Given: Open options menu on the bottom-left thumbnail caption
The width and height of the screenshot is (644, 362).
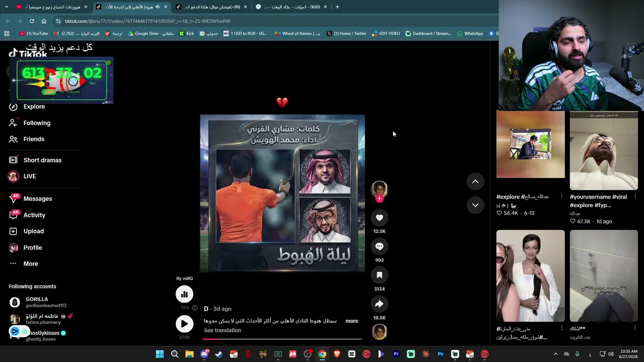Looking at the screenshot, I should [562, 328].
